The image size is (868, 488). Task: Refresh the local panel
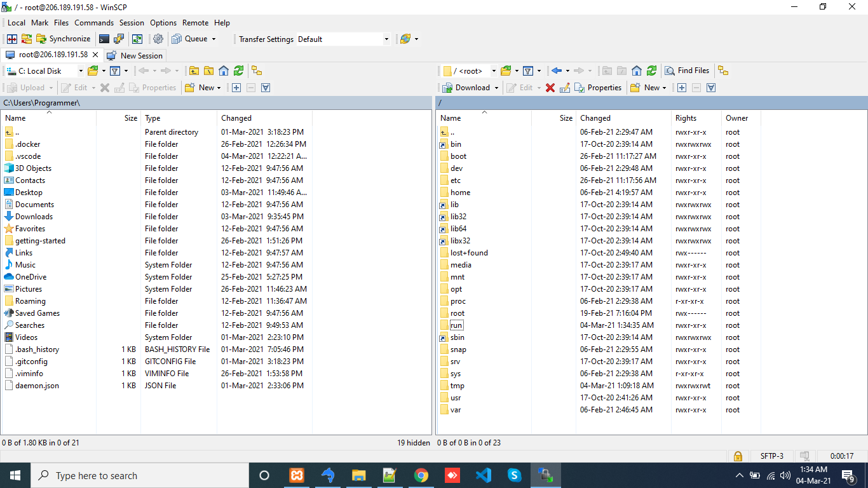pos(238,71)
